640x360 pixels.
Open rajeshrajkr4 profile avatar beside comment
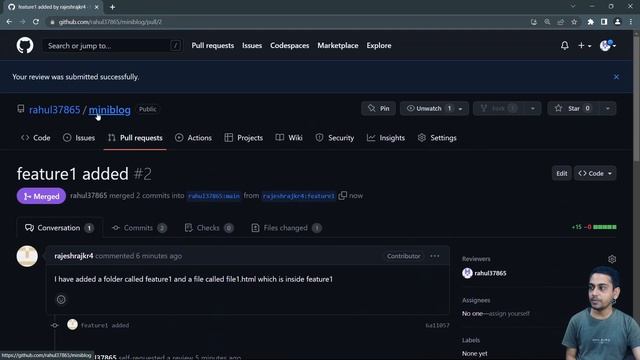tap(27, 256)
